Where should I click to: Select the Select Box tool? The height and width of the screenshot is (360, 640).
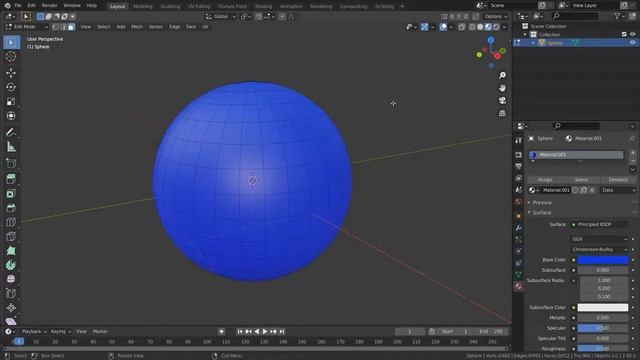coord(11,42)
